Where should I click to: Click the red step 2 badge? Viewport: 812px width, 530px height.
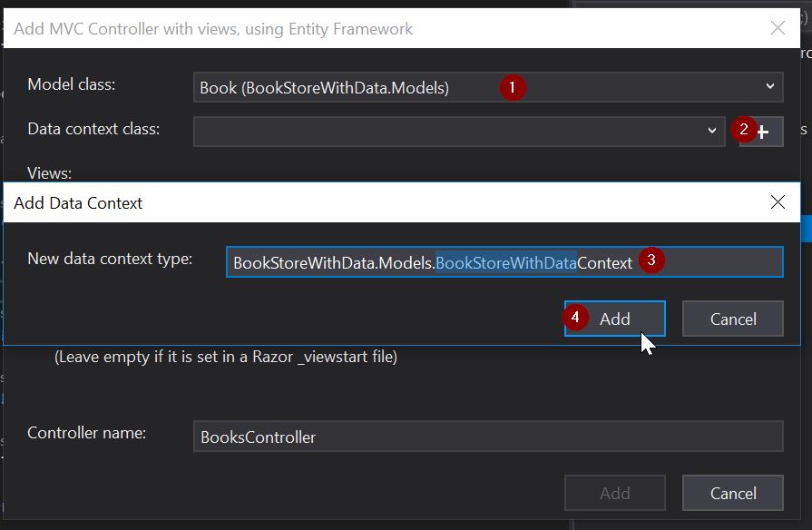744,130
